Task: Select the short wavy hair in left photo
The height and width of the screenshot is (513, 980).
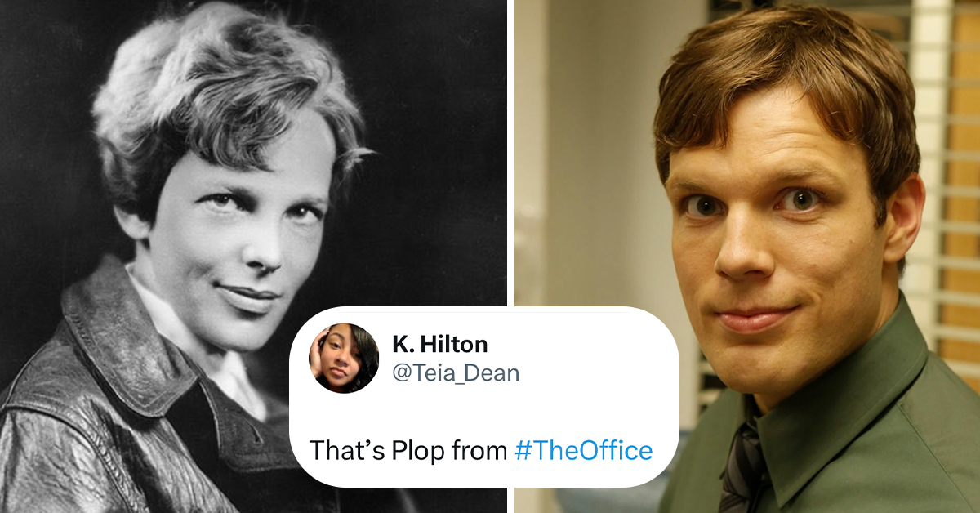Action: coord(220,90)
